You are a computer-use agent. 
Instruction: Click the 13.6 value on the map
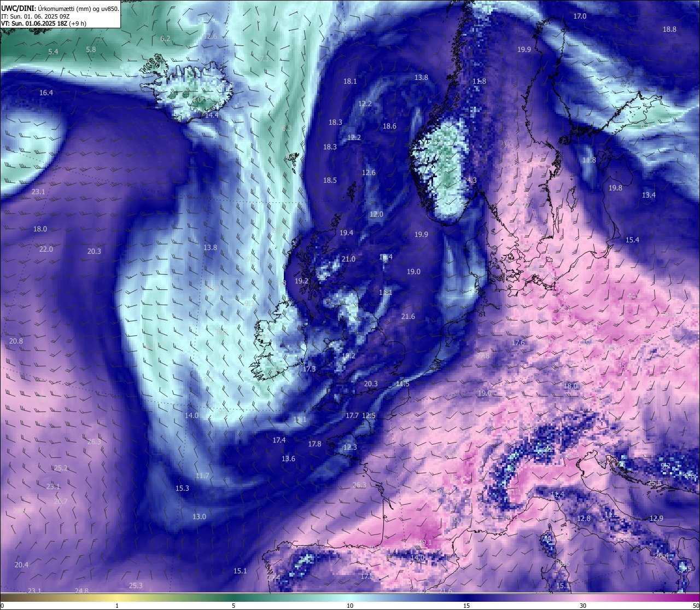coord(288,459)
